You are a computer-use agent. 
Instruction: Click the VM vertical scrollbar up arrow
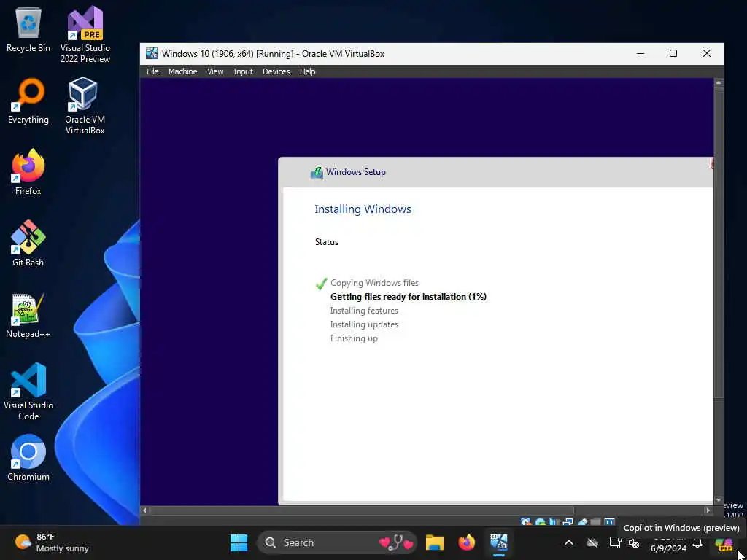pos(719,83)
